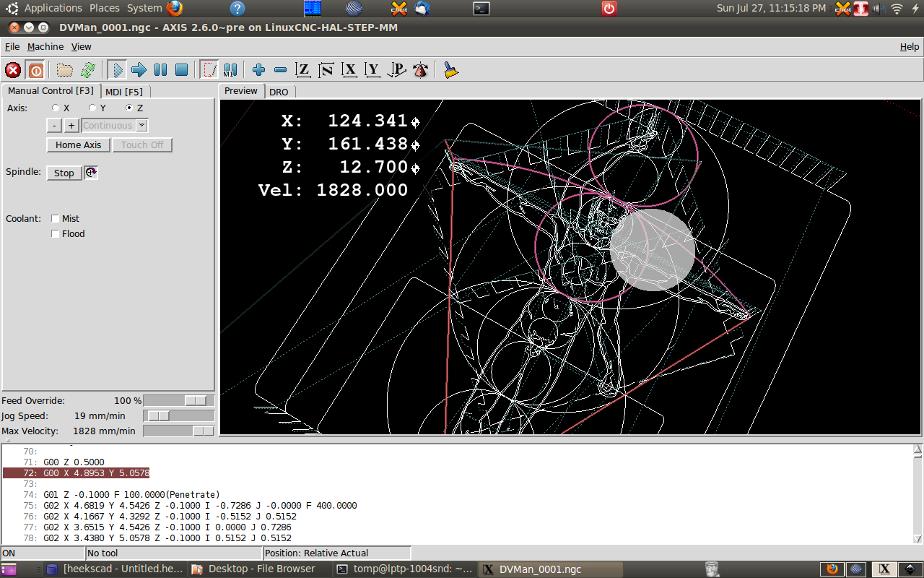Open the Places menu in top panel
Screen dimensions: 924x578
tap(105, 8)
